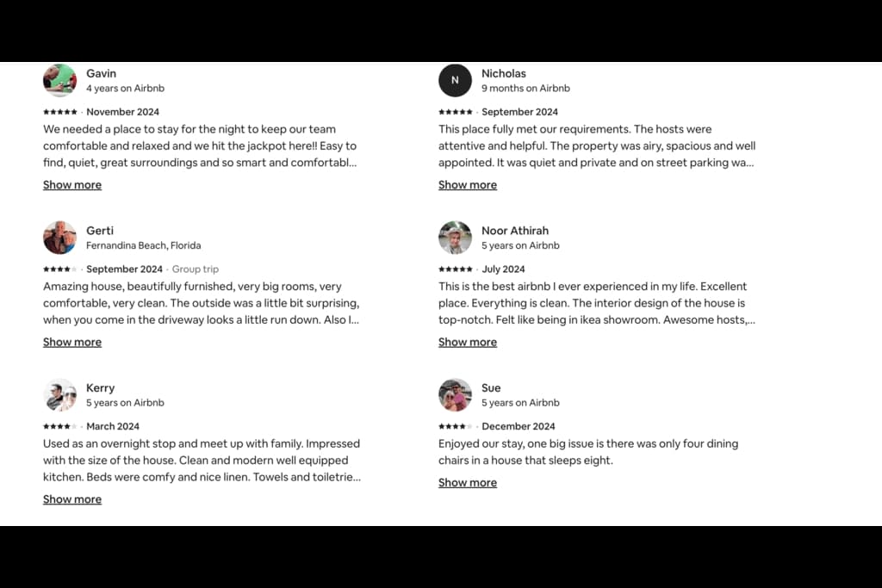Image resolution: width=882 pixels, height=588 pixels.
Task: Click Kerry's review text
Action: [x=202, y=461]
